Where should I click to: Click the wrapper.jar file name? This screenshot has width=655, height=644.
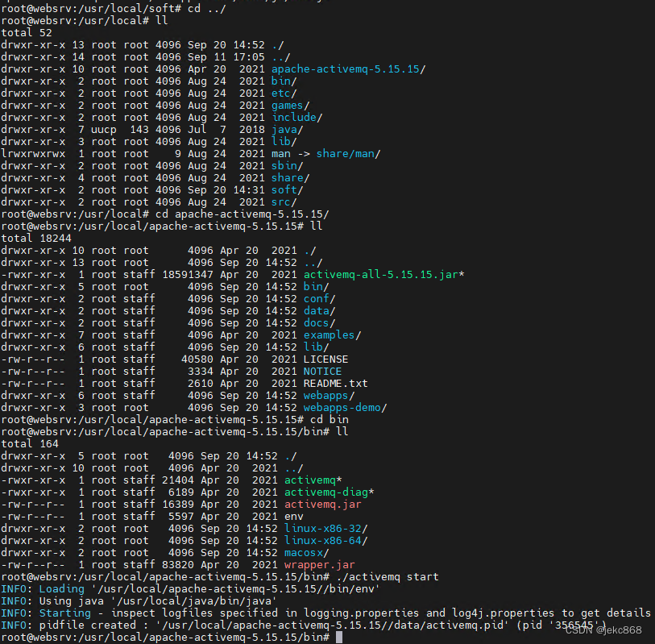pos(319,565)
